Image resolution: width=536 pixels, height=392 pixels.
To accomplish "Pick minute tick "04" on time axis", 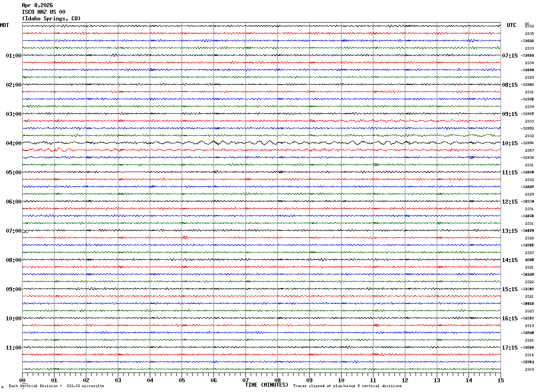I will pos(150,380).
